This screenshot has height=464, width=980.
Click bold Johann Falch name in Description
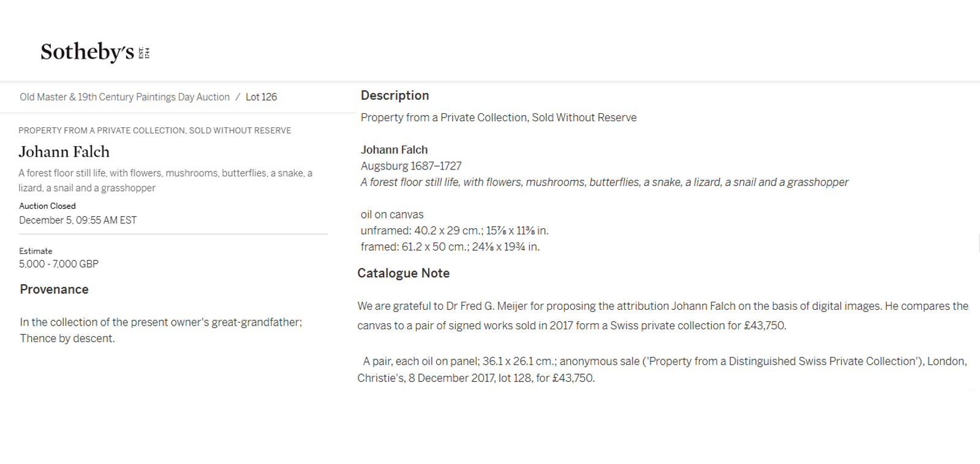click(394, 150)
